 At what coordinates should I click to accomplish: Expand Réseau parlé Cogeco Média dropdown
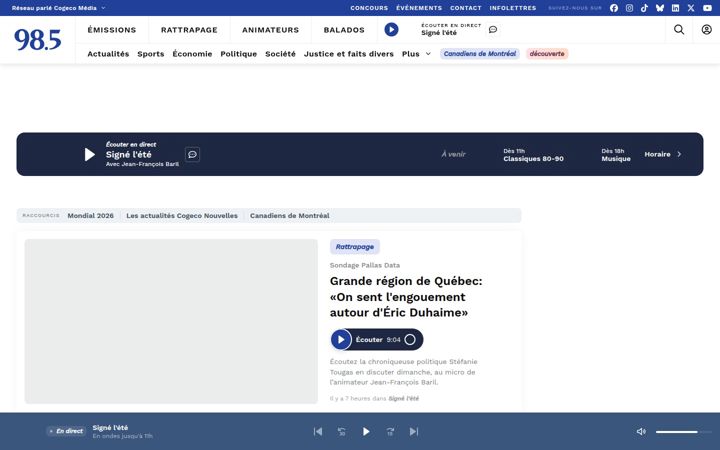[x=58, y=8]
